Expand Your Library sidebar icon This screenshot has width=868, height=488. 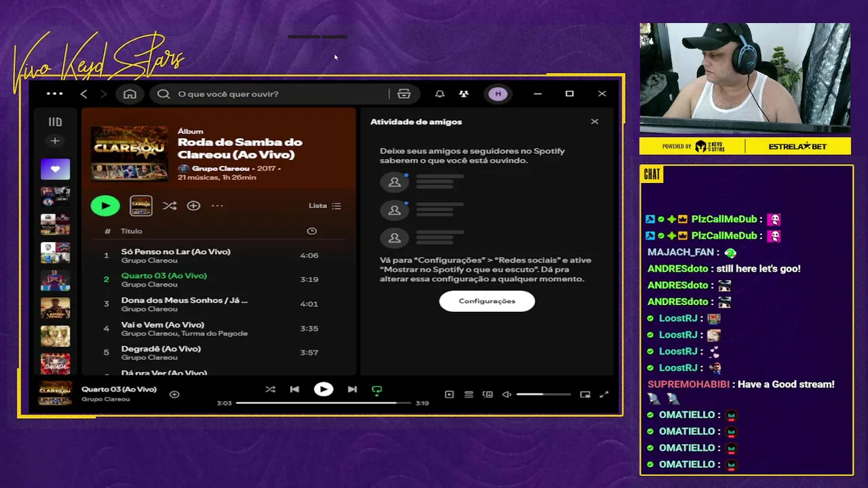(x=55, y=122)
